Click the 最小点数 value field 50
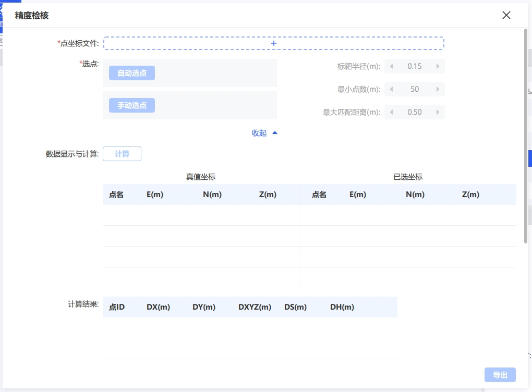 point(415,89)
